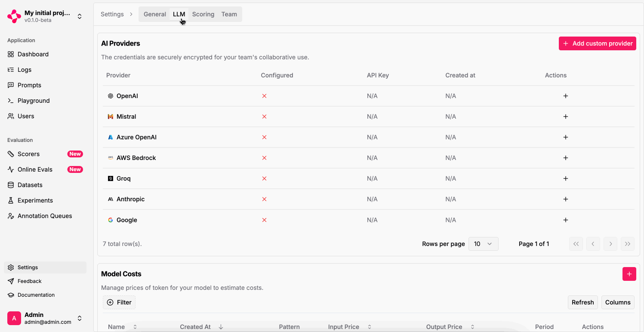Add Azure OpenAI provider plus icon

tap(566, 137)
